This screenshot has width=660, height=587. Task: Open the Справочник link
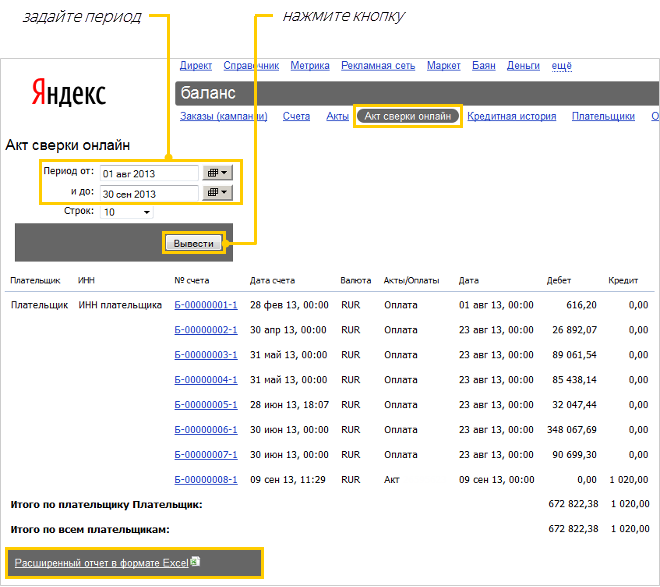tap(251, 66)
